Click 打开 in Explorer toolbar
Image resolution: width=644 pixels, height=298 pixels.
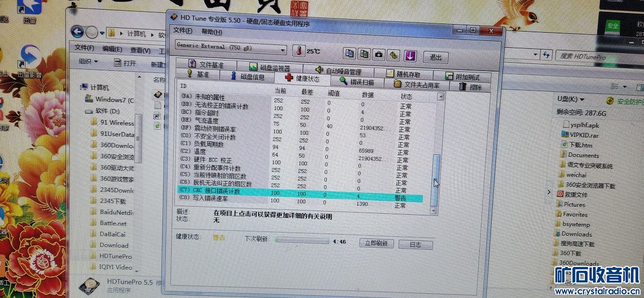pos(125,63)
